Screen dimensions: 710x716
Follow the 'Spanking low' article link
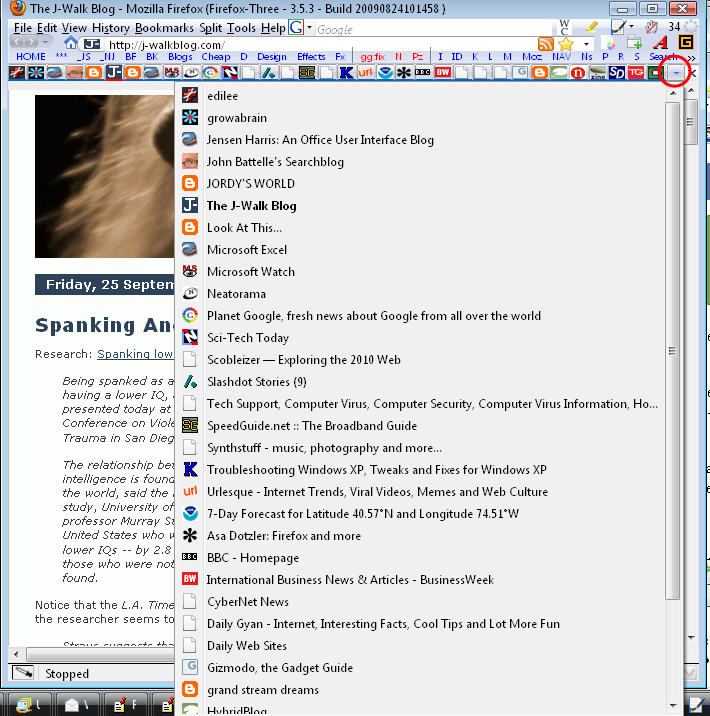point(135,354)
